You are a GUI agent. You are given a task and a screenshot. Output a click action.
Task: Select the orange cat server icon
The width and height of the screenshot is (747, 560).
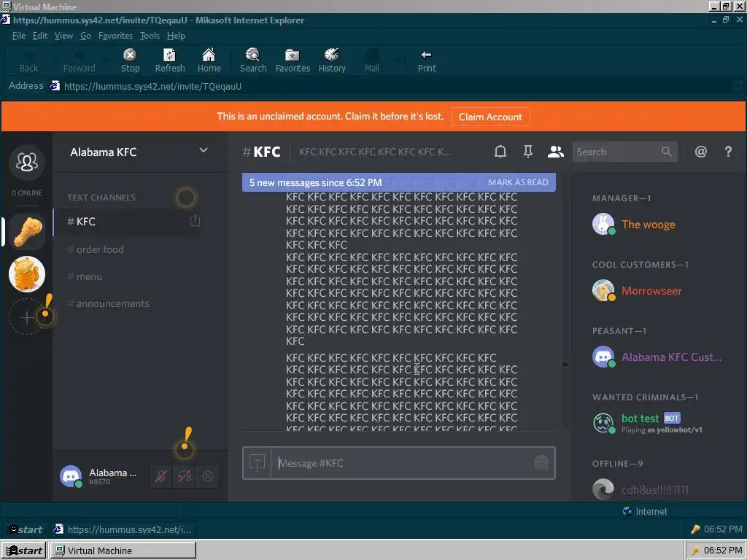coord(27,274)
